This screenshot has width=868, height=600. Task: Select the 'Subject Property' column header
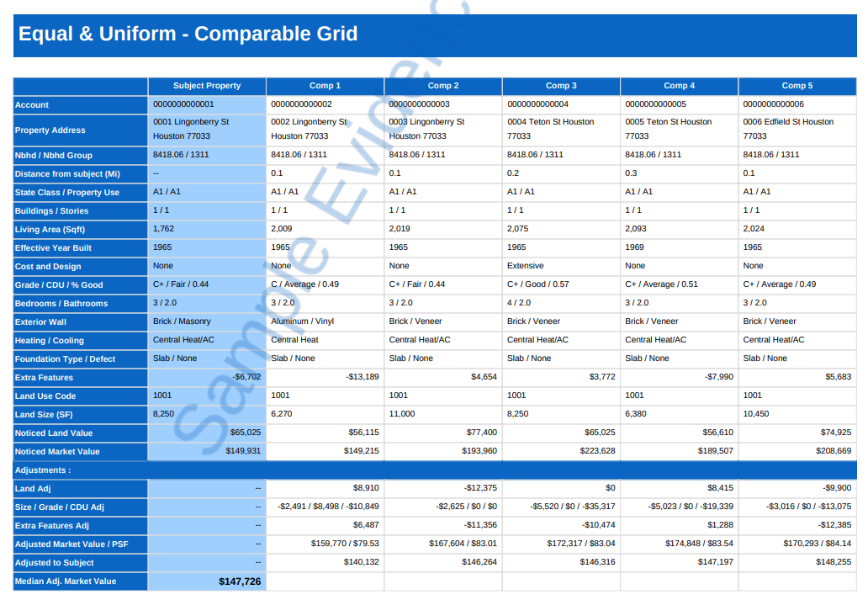207,86
